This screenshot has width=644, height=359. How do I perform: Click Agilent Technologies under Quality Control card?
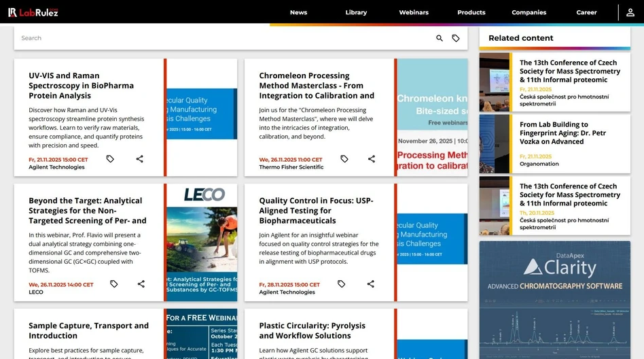coord(287,292)
